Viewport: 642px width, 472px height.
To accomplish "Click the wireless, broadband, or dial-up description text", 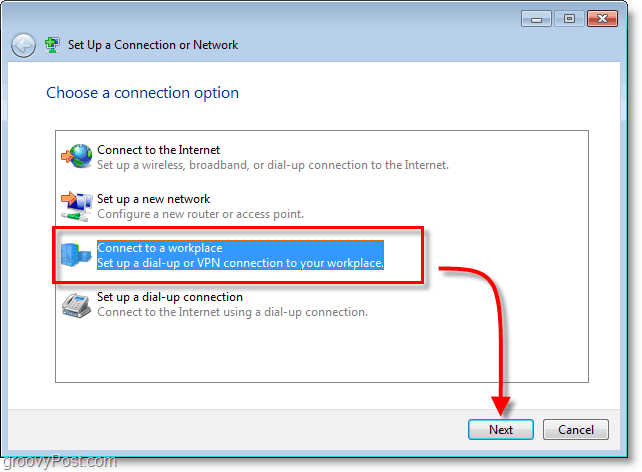I will click(273, 165).
